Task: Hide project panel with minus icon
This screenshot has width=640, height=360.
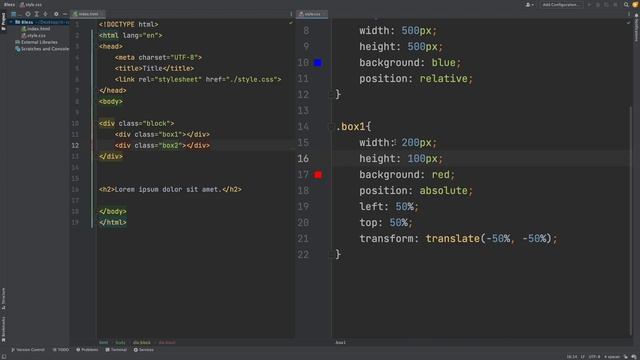Action: pos(64,14)
